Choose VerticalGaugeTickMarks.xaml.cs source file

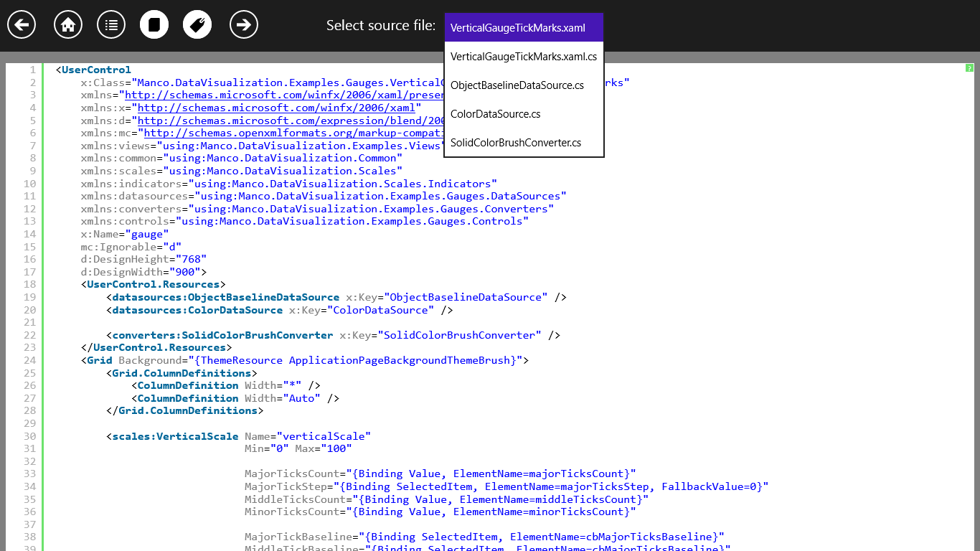pyautogui.click(x=524, y=57)
